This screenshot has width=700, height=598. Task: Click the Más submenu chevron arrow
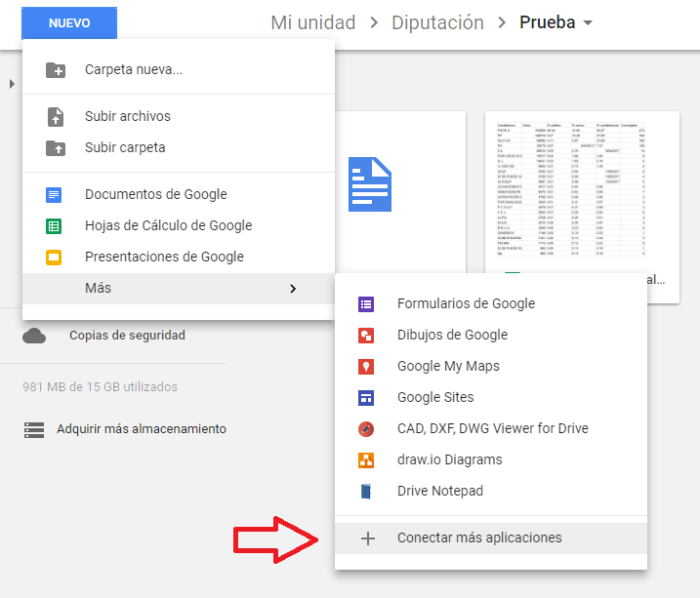pos(293,289)
